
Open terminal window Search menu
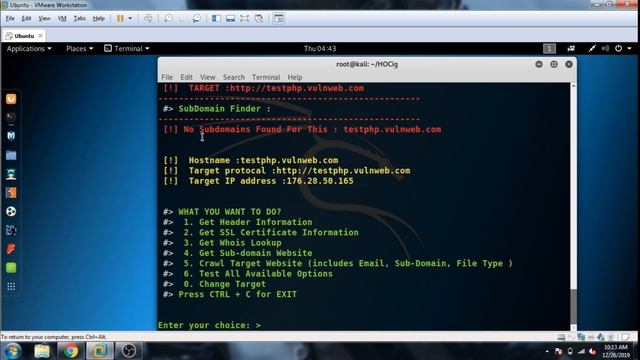234,77
